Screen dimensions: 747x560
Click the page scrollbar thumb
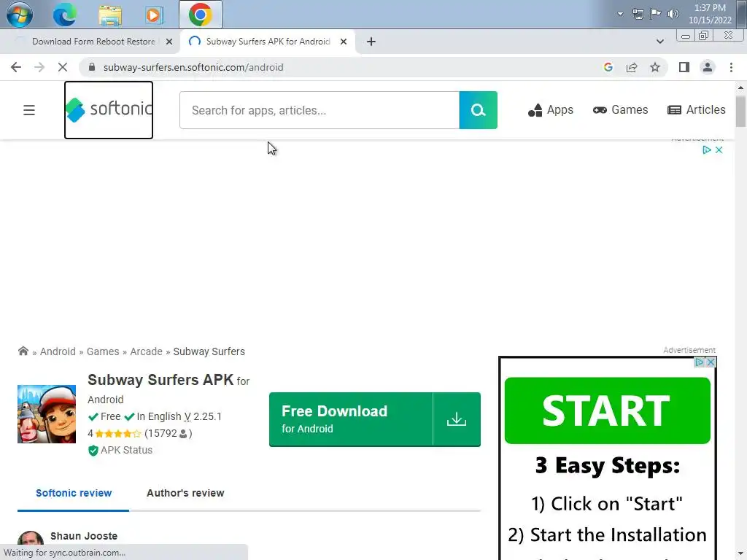(740, 111)
